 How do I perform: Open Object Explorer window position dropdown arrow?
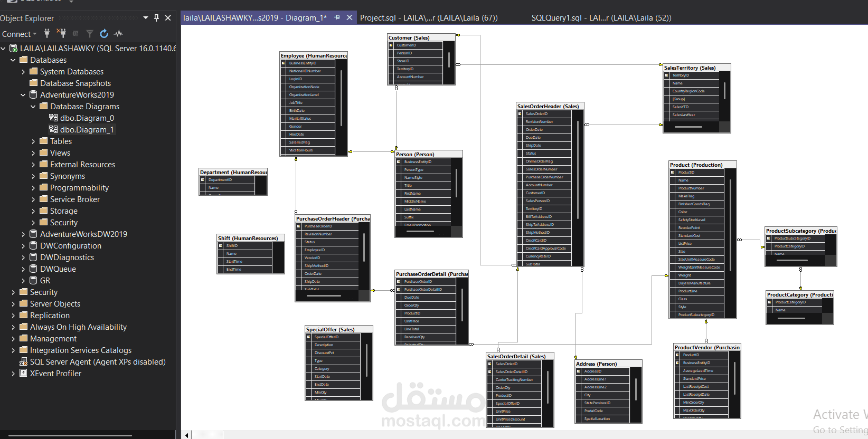tap(146, 18)
